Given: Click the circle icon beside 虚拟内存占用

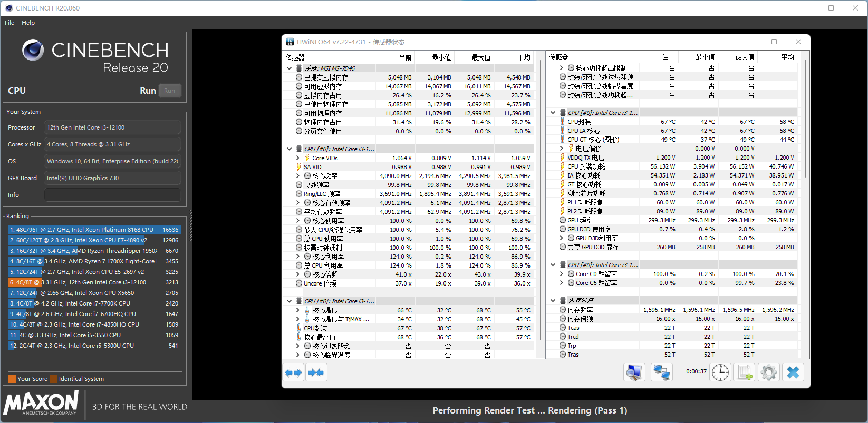Looking at the screenshot, I should pos(299,95).
